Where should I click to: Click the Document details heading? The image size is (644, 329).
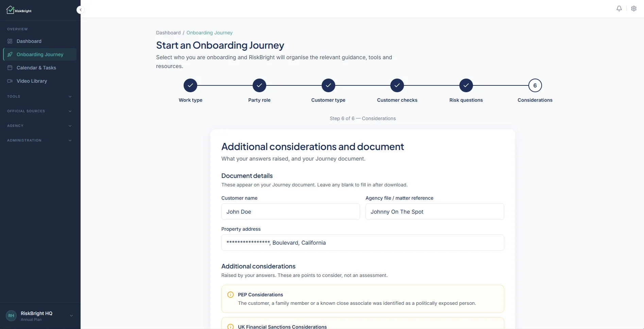click(247, 176)
